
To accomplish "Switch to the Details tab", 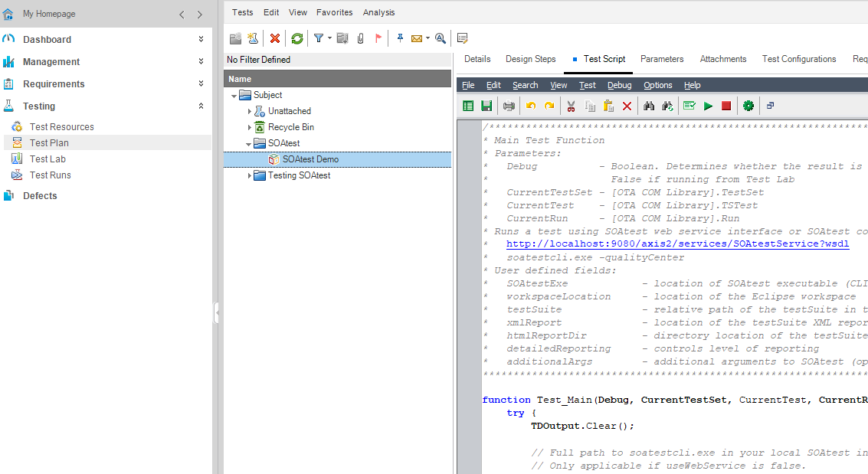I will [477, 59].
